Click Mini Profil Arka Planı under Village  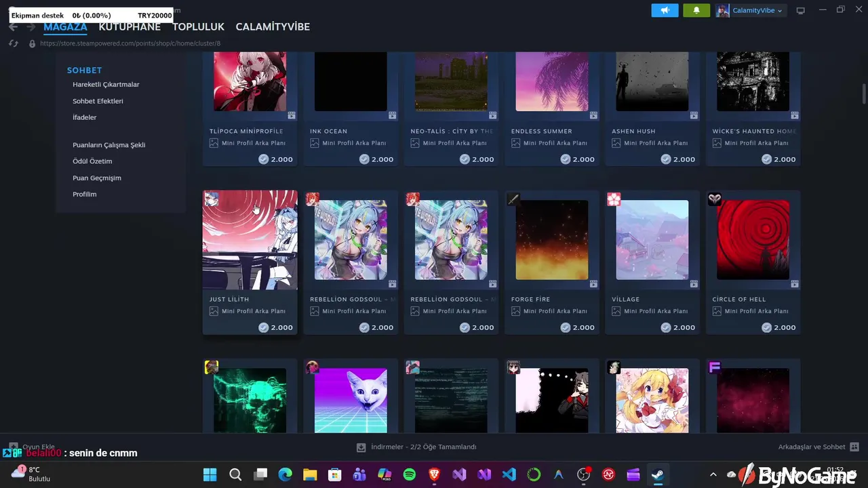pyautogui.click(x=656, y=311)
